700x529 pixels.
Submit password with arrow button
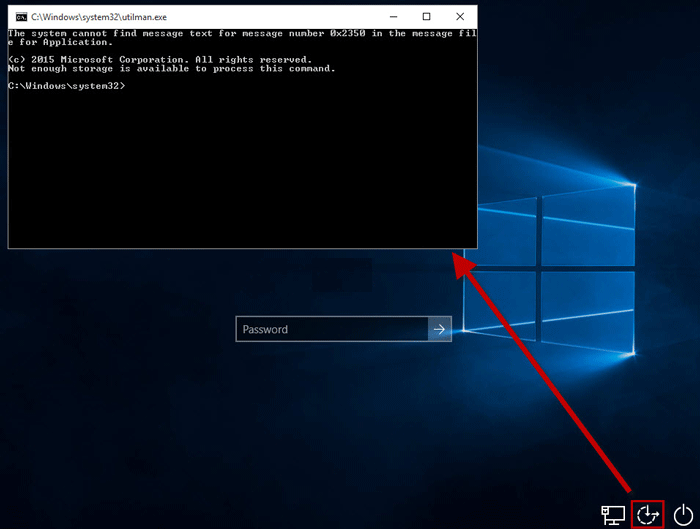coord(440,329)
